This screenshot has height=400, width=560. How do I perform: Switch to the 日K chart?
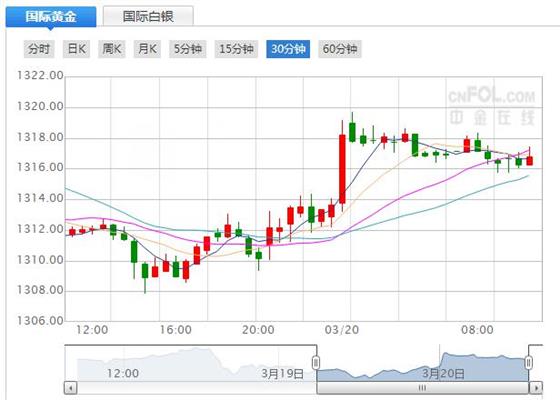pyautogui.click(x=76, y=49)
